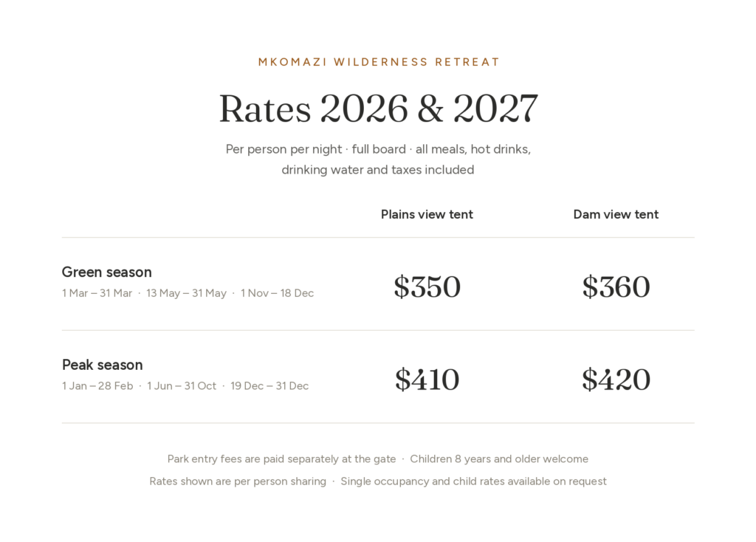
Task: Click the $410 Peak season plains price
Action: pos(427,380)
